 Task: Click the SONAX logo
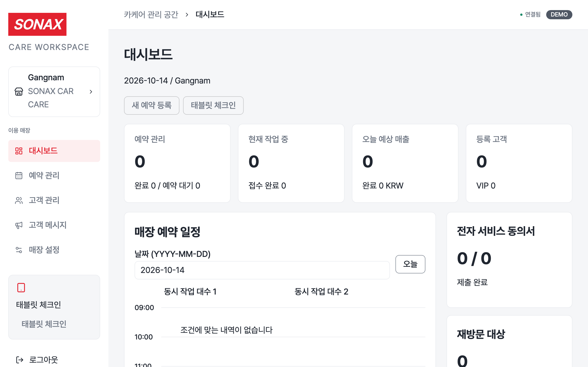coord(37,24)
